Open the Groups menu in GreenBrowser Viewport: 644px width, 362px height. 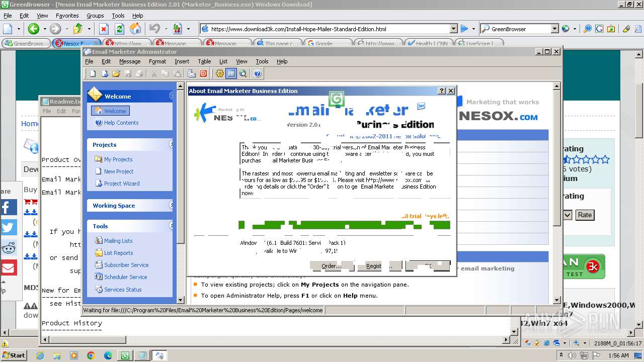pyautogui.click(x=95, y=16)
